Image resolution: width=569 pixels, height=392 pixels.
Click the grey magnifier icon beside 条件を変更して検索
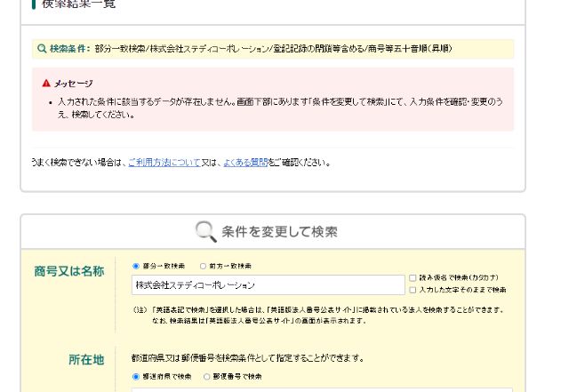pos(205,232)
